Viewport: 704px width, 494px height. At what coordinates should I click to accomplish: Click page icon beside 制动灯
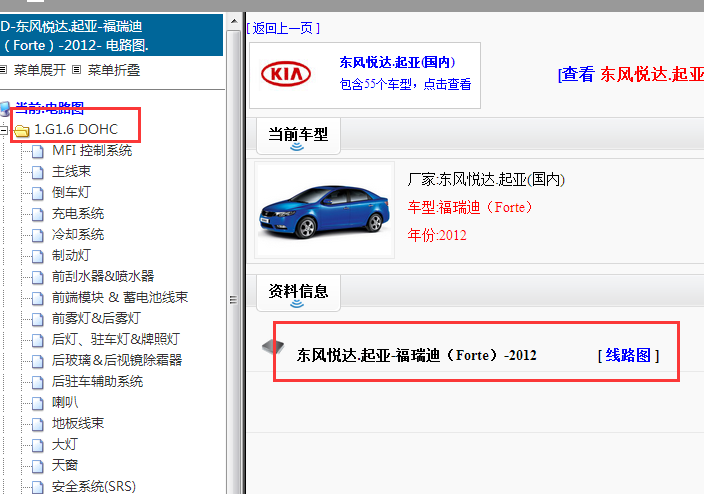[x=38, y=256]
